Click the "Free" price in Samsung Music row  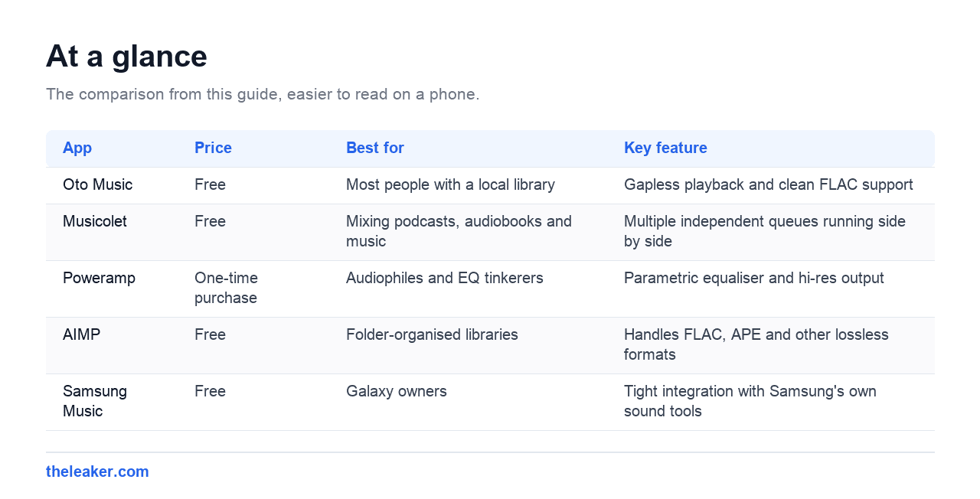[x=210, y=391]
